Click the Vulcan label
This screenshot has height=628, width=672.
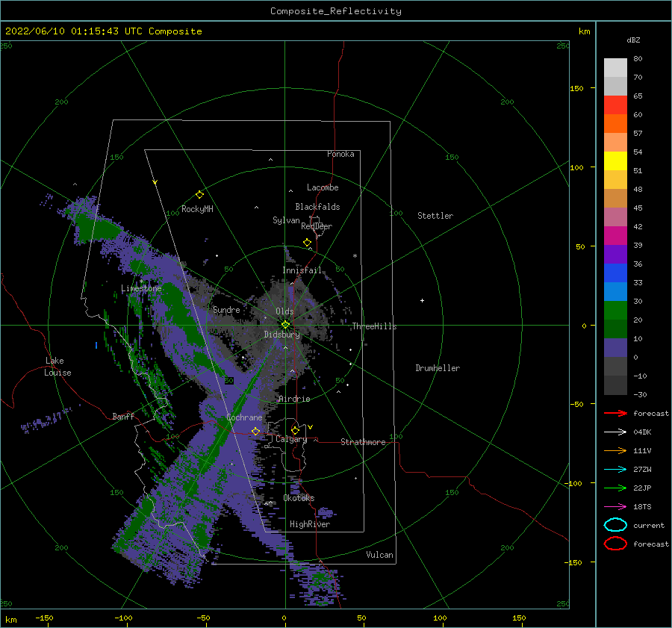click(x=380, y=555)
